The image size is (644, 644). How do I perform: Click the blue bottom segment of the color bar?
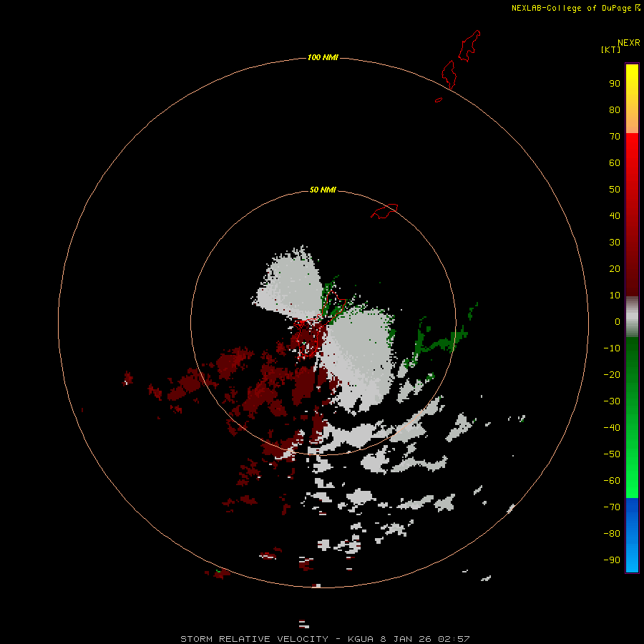(x=632, y=535)
